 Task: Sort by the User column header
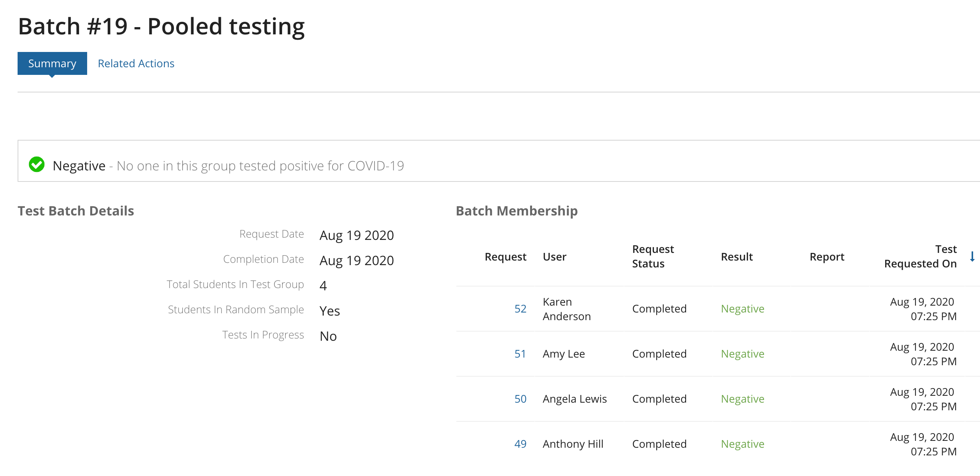point(555,257)
